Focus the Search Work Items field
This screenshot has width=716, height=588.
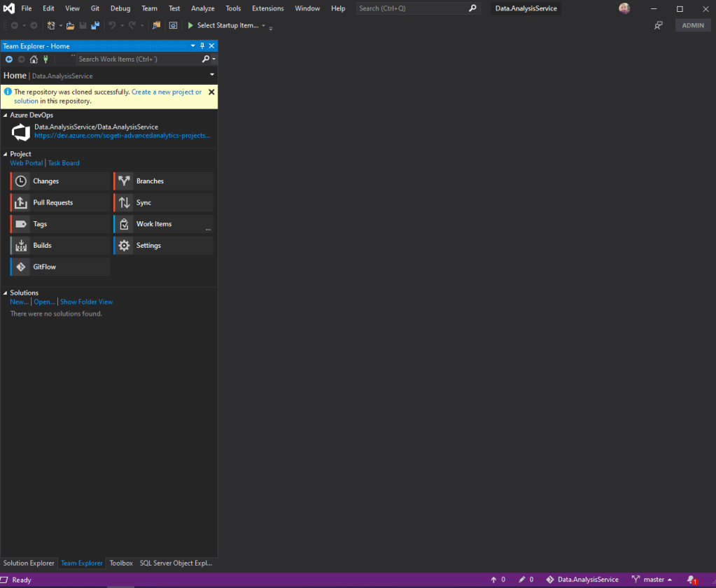tap(139, 59)
